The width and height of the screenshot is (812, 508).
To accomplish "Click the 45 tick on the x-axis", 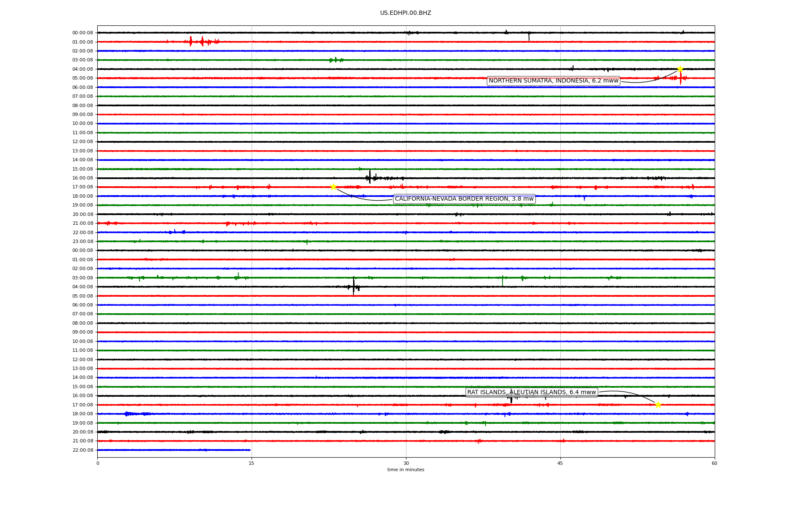I will 560,463.
